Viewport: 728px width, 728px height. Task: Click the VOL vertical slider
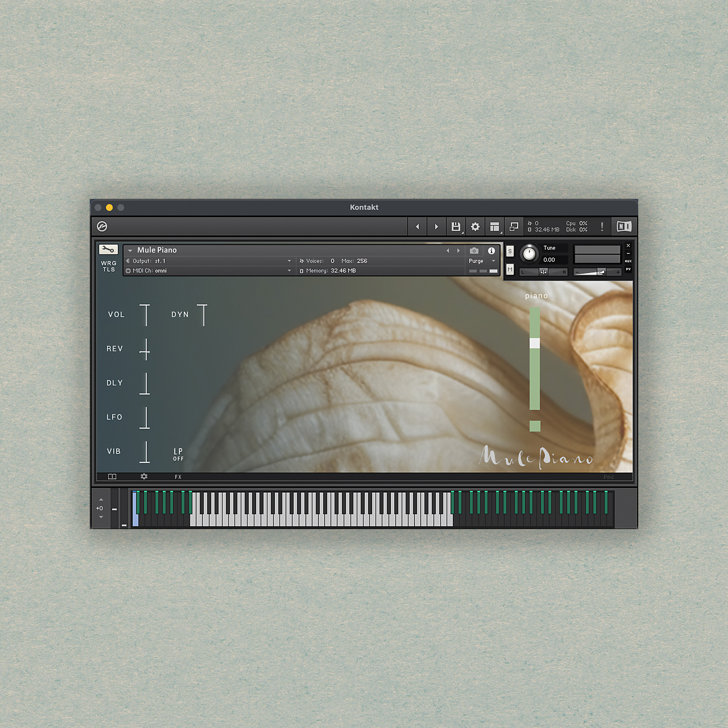coord(145,315)
